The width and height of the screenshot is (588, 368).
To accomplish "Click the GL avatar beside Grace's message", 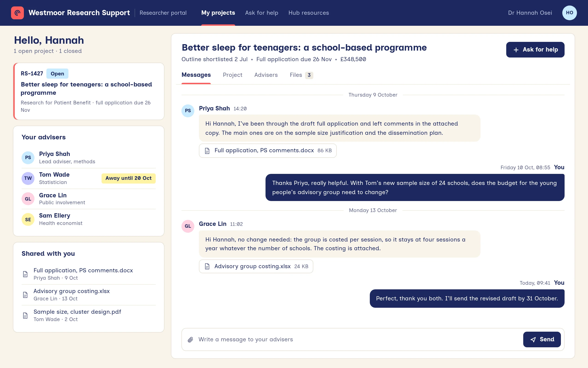I will (x=188, y=226).
